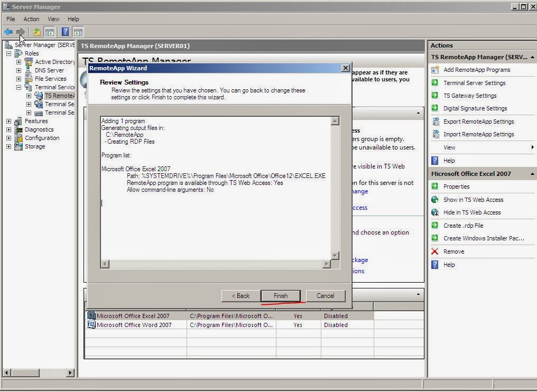Click Hide in TS Web Access globe icon
The height and width of the screenshot is (392, 537).
click(x=435, y=212)
